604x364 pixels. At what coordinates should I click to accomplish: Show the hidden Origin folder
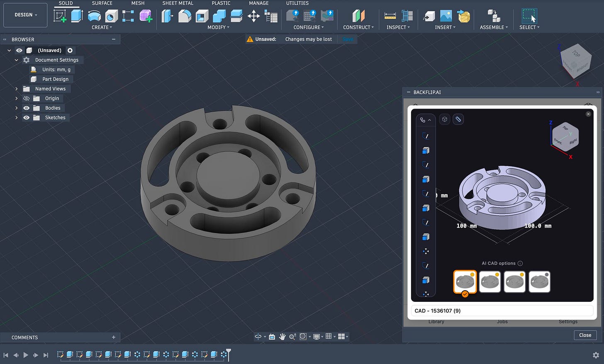click(26, 98)
